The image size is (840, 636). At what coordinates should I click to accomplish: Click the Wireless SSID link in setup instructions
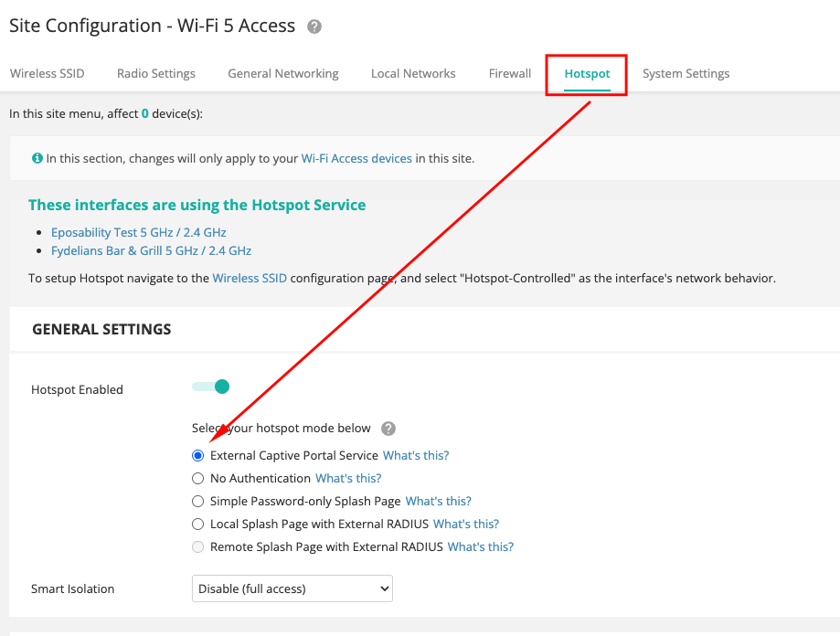click(x=250, y=278)
